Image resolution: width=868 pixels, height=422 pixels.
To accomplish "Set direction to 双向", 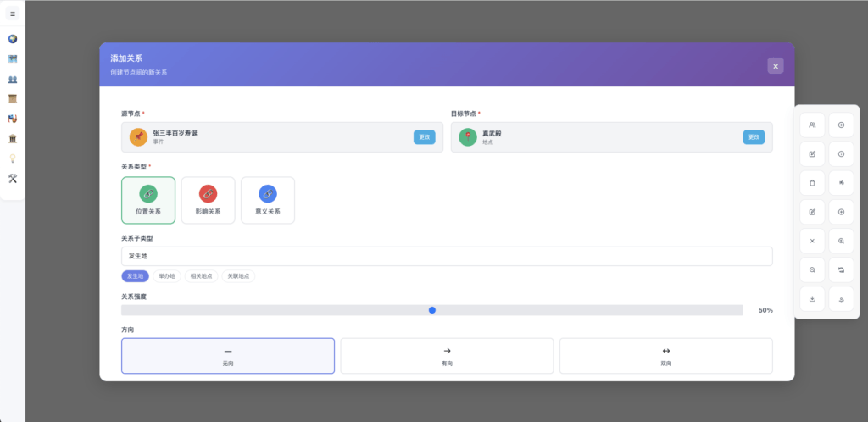I will pyautogui.click(x=666, y=356).
